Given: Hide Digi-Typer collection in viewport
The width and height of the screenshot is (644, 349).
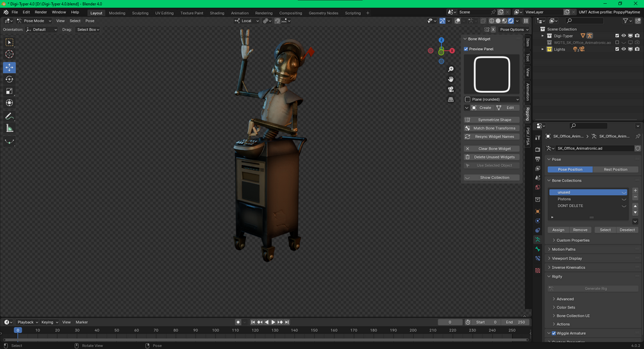Looking at the screenshot, I should (x=623, y=36).
